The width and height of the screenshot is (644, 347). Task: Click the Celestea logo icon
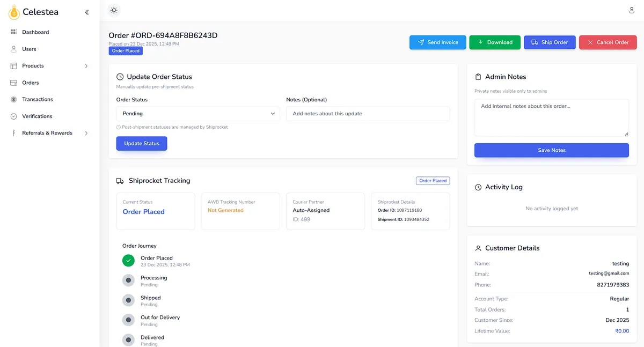(13, 11)
